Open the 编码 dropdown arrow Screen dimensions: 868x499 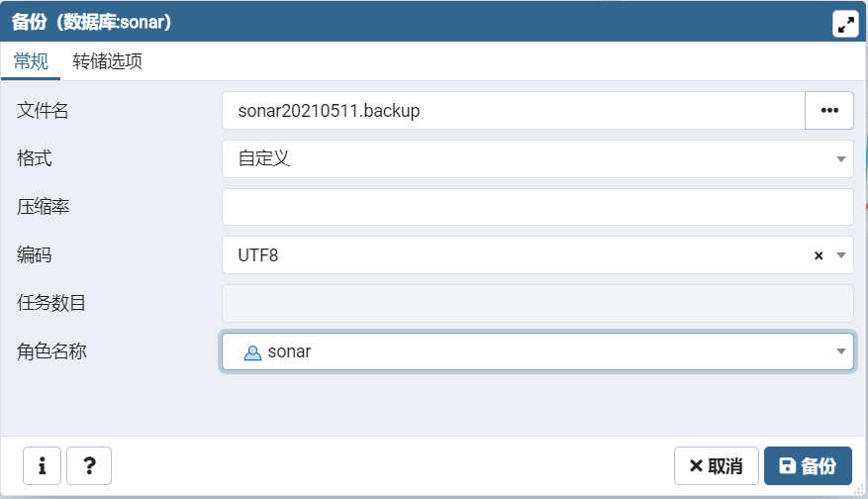click(x=841, y=255)
